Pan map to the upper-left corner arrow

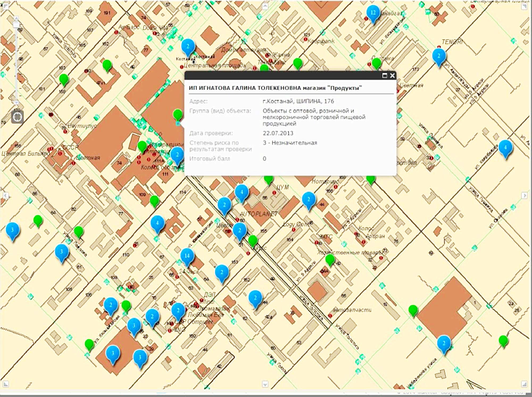click(x=5, y=6)
